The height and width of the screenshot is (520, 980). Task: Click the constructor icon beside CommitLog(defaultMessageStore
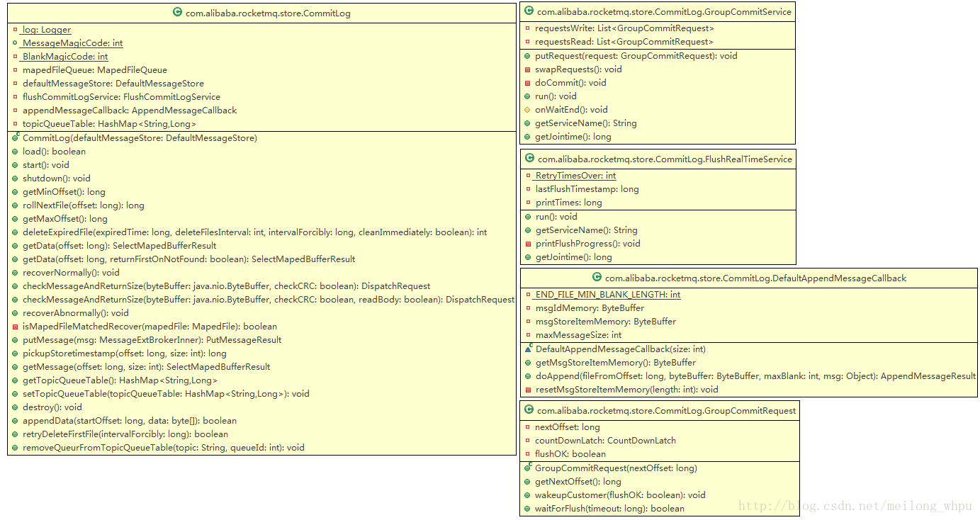point(15,137)
